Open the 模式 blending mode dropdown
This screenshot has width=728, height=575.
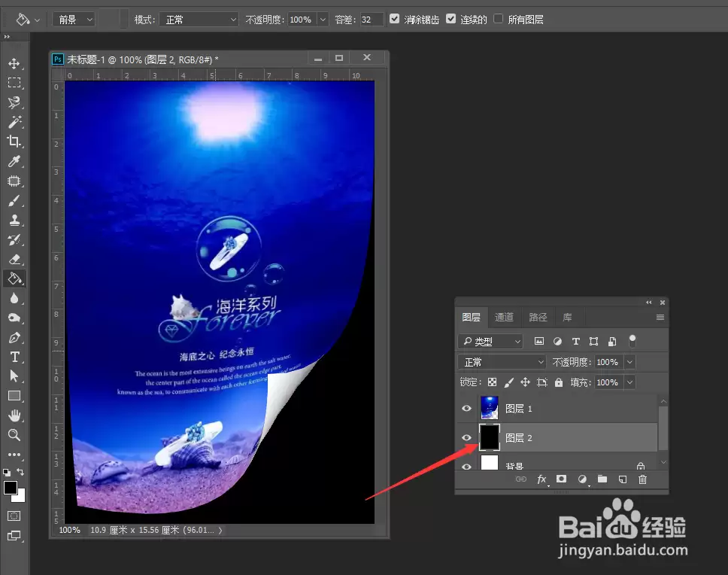point(199,20)
